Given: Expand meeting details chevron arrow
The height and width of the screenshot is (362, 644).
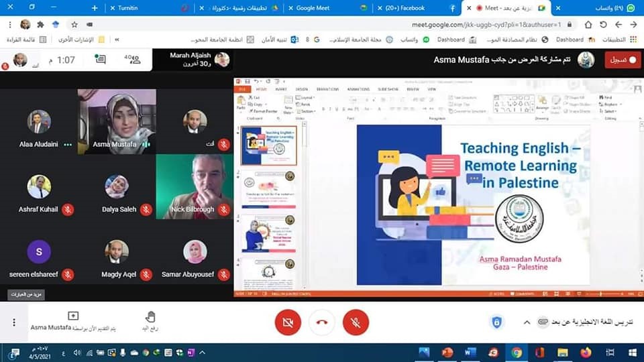Looking at the screenshot, I should 527,322.
